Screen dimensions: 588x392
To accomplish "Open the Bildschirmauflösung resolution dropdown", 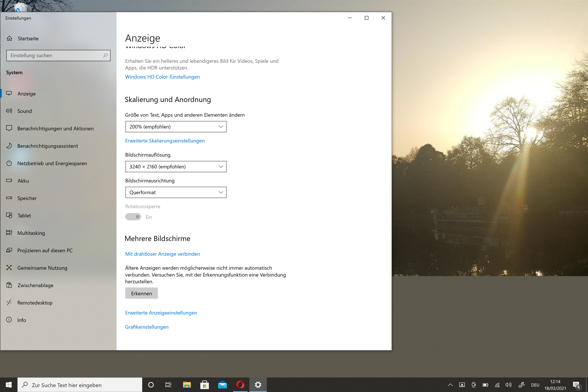I will click(x=176, y=167).
